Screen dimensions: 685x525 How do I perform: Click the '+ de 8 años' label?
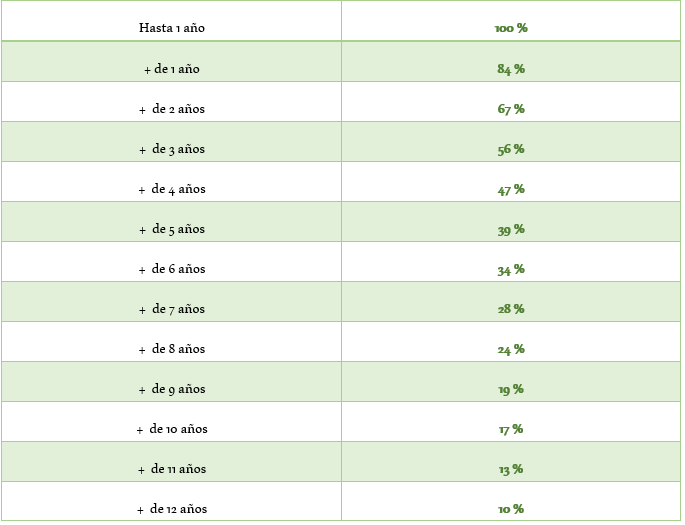point(171,349)
